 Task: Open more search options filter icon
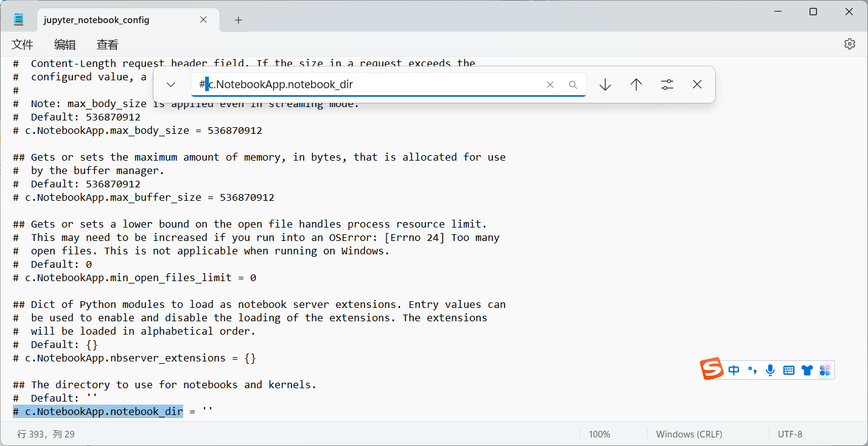tap(667, 85)
